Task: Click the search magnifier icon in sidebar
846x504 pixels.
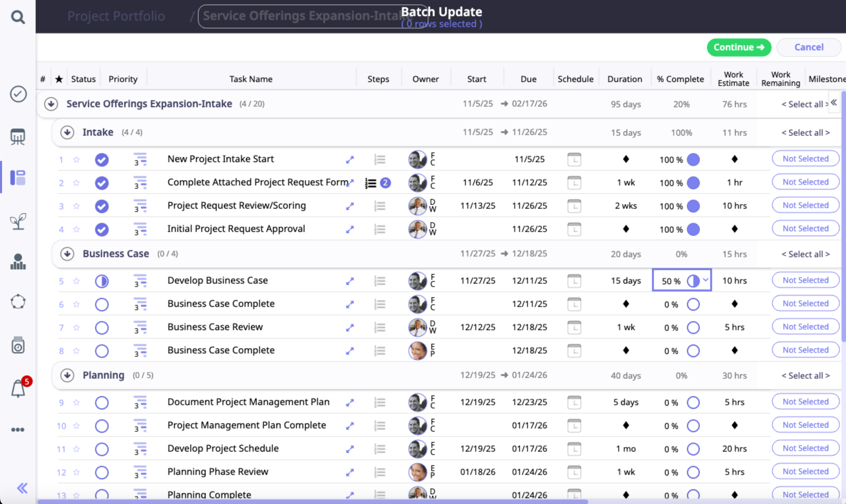Action: [x=18, y=17]
